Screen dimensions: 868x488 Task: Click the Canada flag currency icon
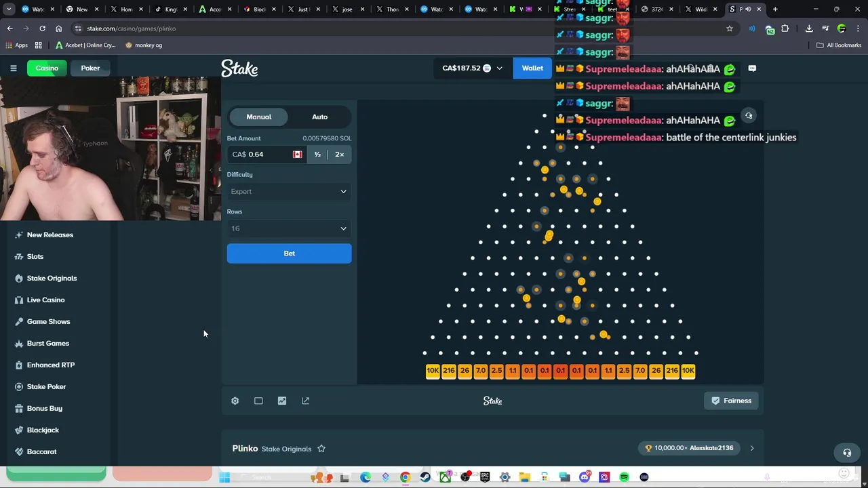(297, 155)
